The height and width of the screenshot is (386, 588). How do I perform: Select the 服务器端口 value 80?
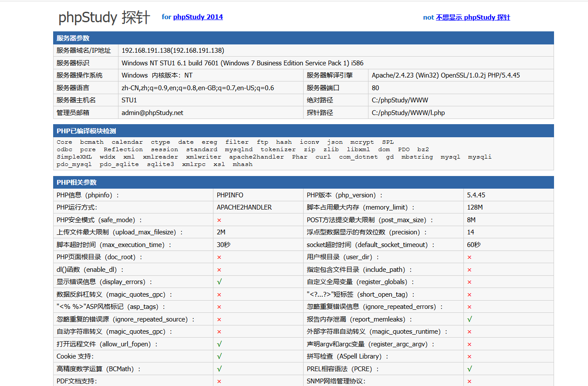[x=375, y=88]
